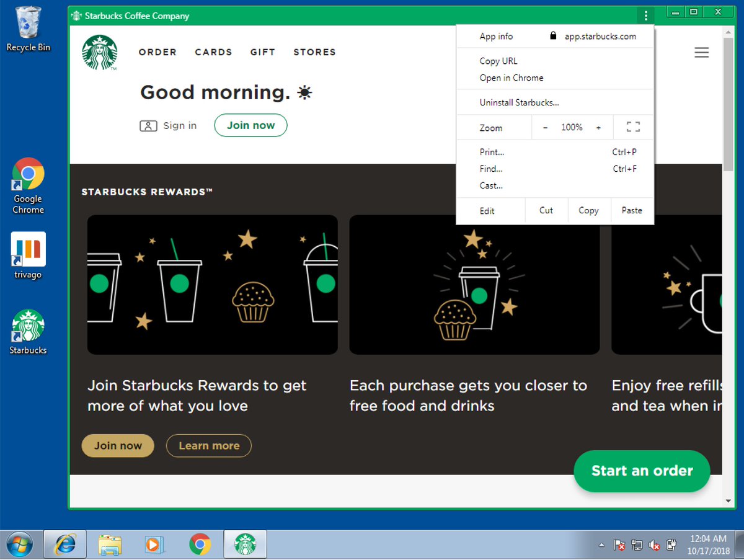Click the 100% zoom level text
This screenshot has height=560, width=744.
[x=572, y=127]
